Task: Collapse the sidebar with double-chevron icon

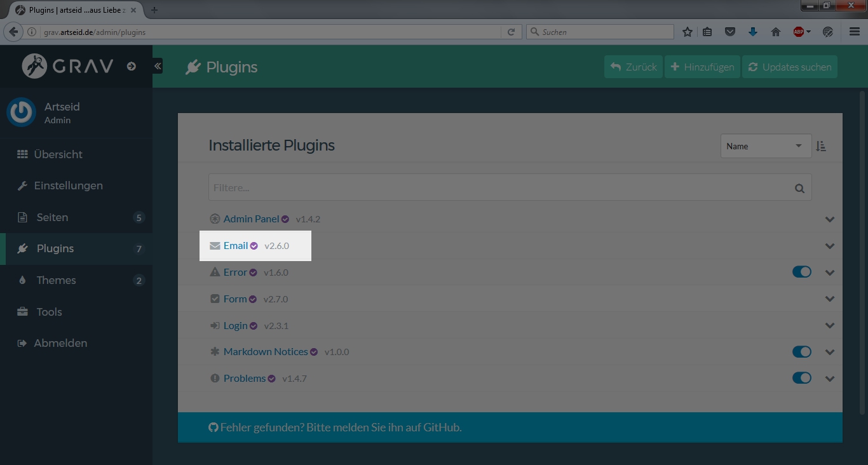Action: [x=158, y=66]
